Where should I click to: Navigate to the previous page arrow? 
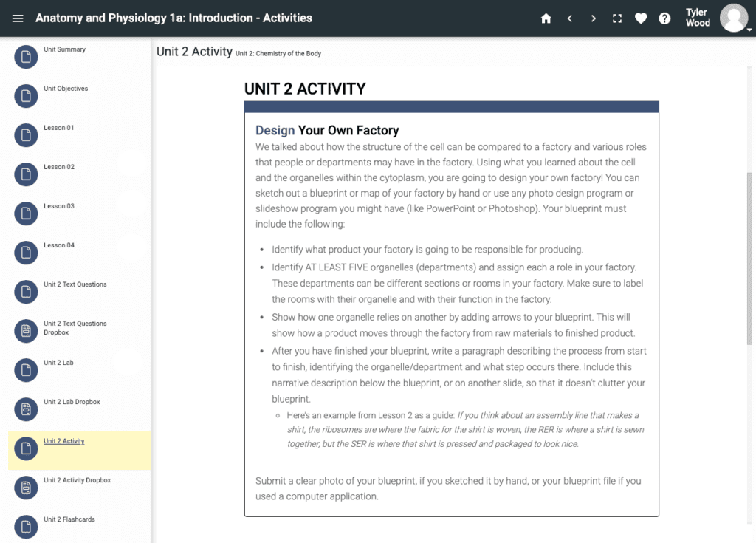(x=570, y=18)
